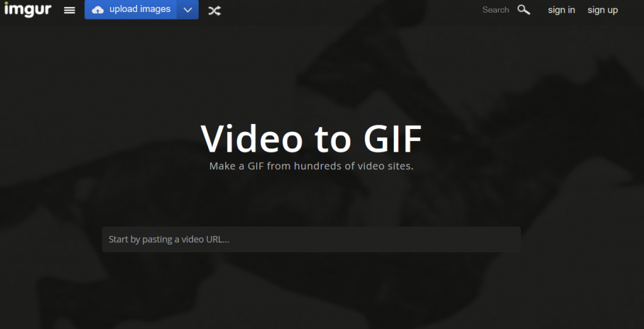Click the shuffle random-image icon
Viewport: 644px width, 329px height.
click(x=214, y=10)
